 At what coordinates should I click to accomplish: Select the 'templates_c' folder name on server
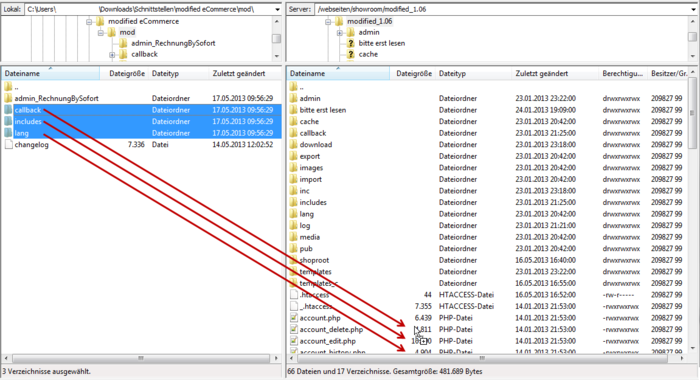[x=319, y=284]
